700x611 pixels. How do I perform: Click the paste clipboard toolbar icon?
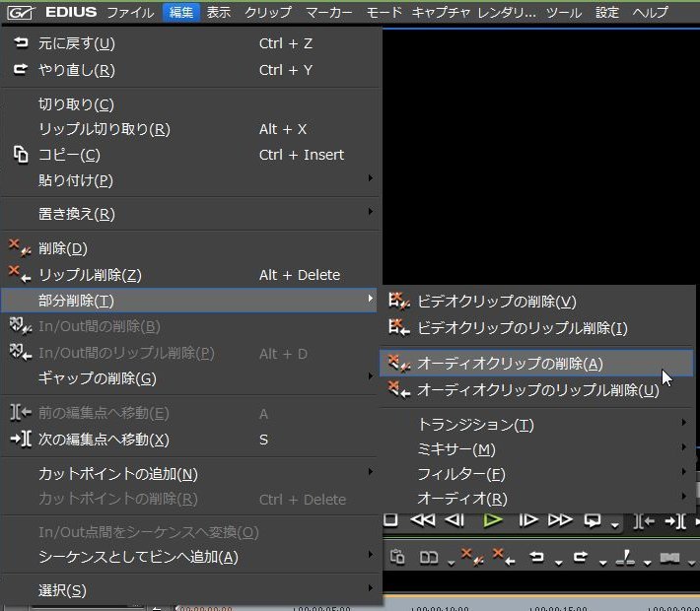click(397, 557)
